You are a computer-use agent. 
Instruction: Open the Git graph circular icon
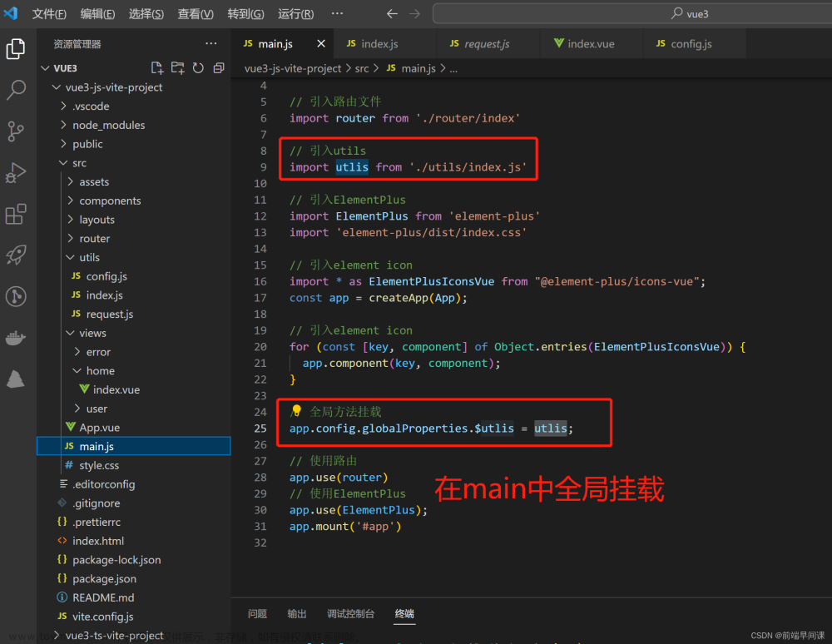pos(16,296)
